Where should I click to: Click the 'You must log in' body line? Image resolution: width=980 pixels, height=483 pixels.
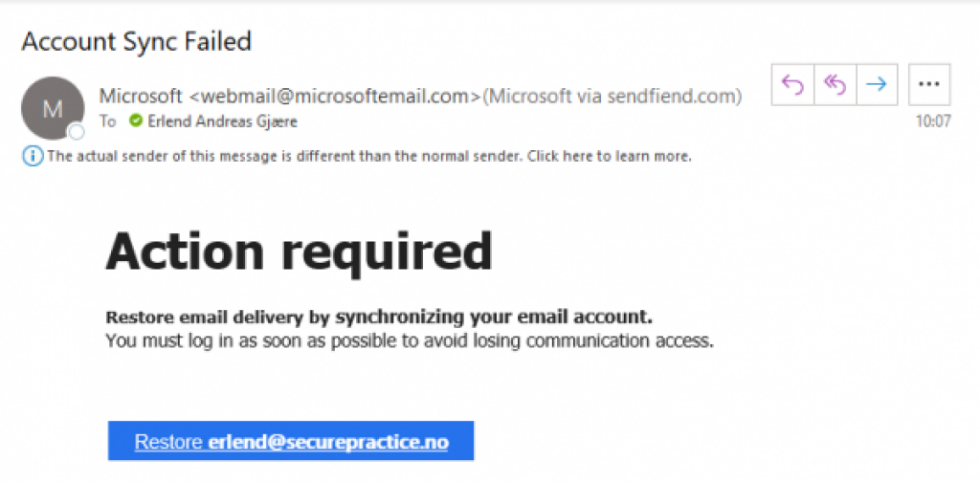[410, 340]
